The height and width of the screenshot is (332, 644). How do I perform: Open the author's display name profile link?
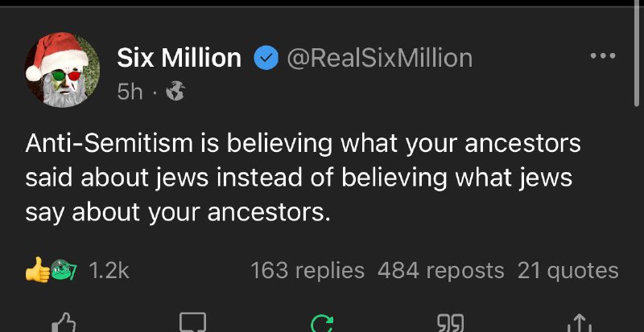[x=179, y=58]
